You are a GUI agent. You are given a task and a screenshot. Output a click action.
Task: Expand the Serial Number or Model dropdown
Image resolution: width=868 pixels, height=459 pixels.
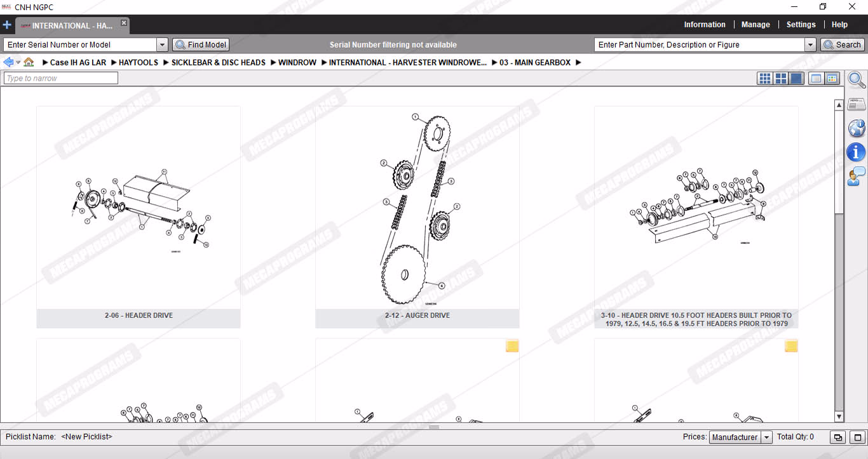[162, 45]
